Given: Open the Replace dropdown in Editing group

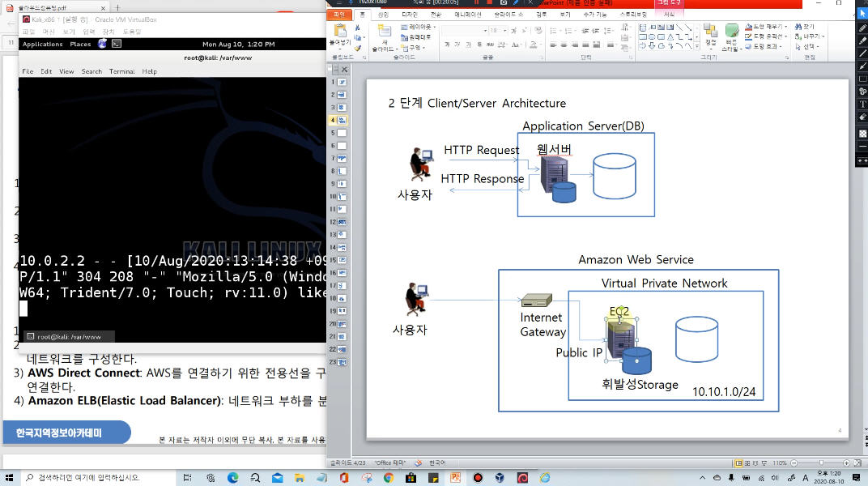Looking at the screenshot, I should pyautogui.click(x=810, y=36).
